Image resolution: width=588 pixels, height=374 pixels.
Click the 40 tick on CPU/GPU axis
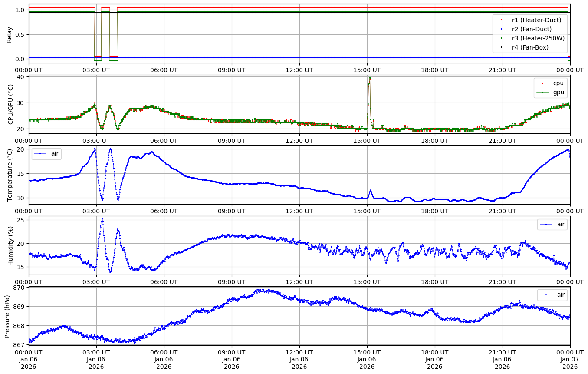tap(22, 77)
